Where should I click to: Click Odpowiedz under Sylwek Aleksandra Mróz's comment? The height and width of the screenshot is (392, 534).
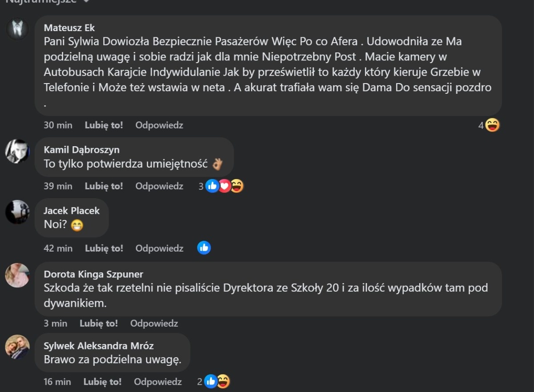tap(158, 381)
